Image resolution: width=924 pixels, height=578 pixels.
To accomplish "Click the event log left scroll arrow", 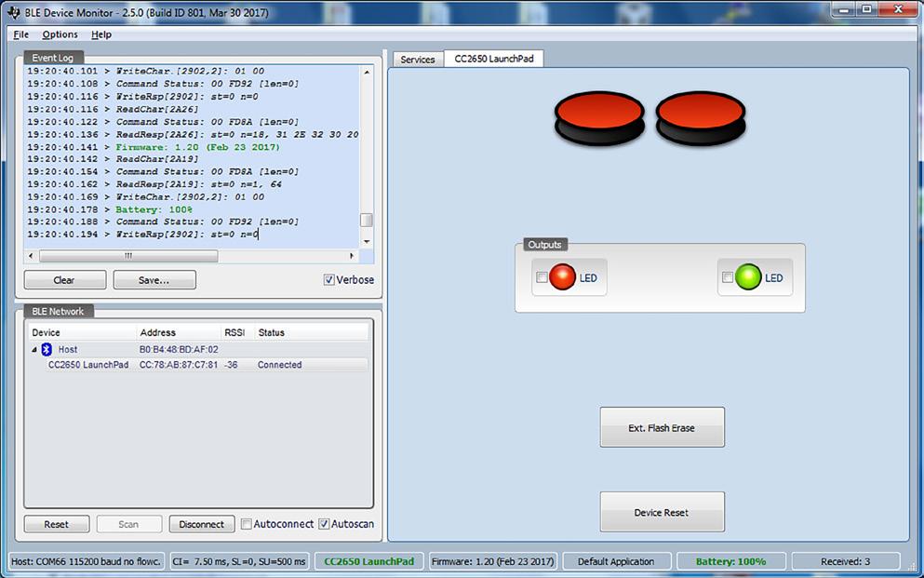I will click(31, 256).
